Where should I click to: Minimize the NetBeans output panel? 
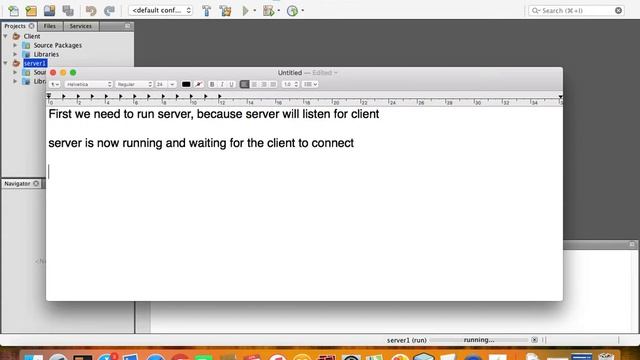(x=632, y=244)
